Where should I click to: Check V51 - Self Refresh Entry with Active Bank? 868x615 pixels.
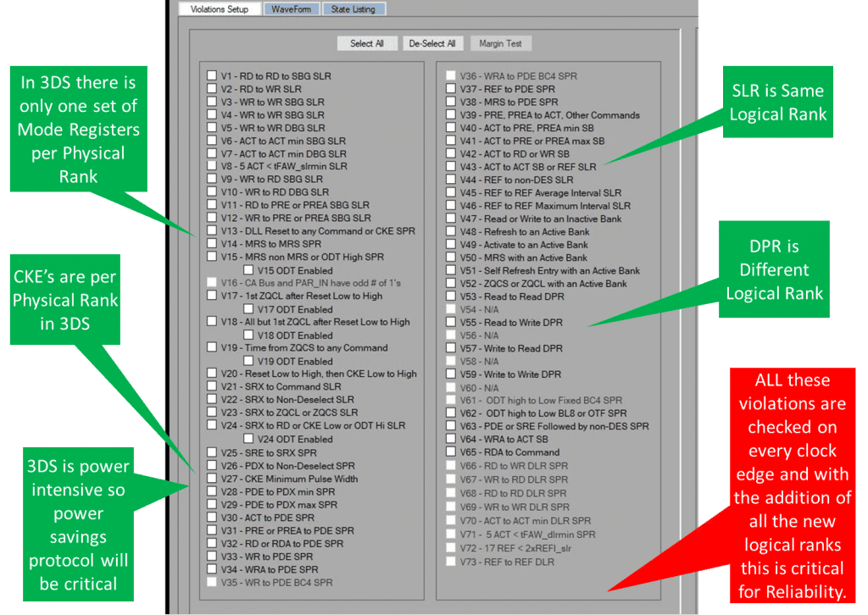[x=452, y=270]
